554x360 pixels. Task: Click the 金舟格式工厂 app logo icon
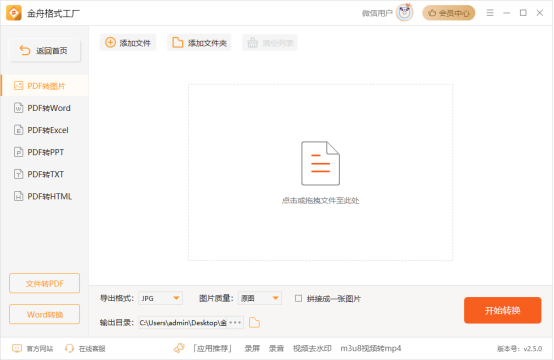pos(14,13)
